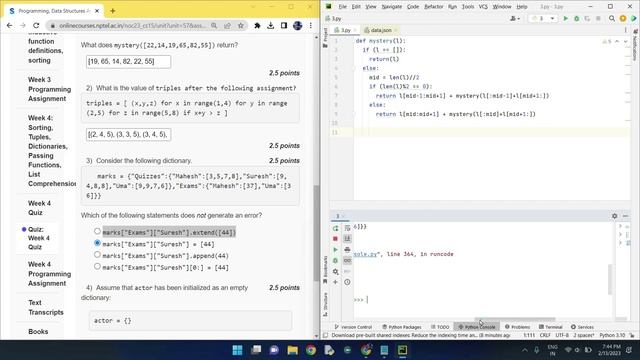Hide the Python Console panel
The height and width of the screenshot is (360, 640).
point(625,216)
